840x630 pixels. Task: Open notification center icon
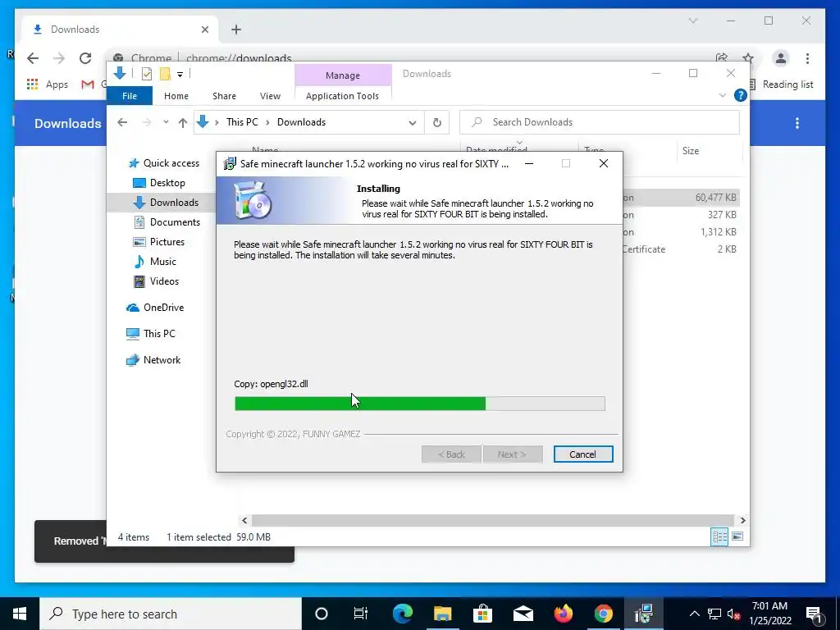pos(814,614)
